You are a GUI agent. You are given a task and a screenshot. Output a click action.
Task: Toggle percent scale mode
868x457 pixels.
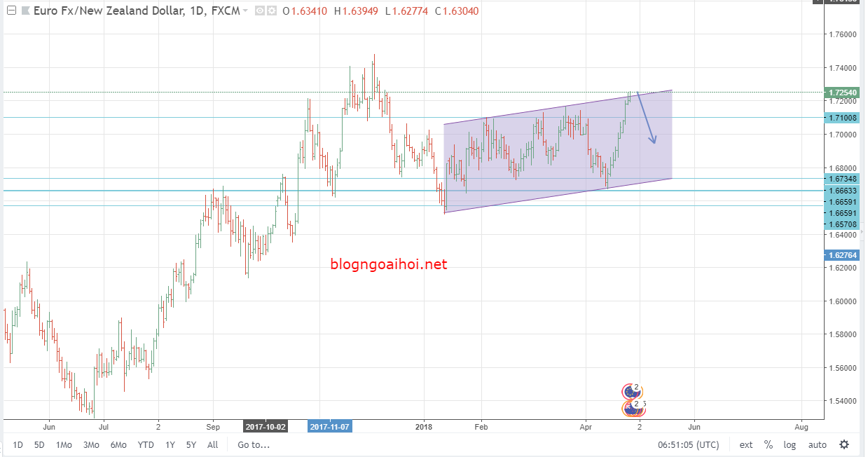[768, 444]
